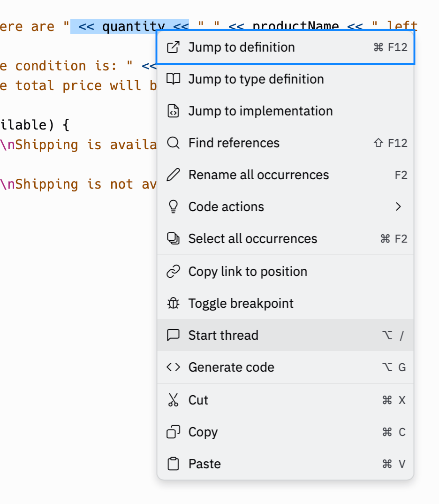Select Toggle breakpoint menu entry
The width and height of the screenshot is (439, 504).
[286, 304]
